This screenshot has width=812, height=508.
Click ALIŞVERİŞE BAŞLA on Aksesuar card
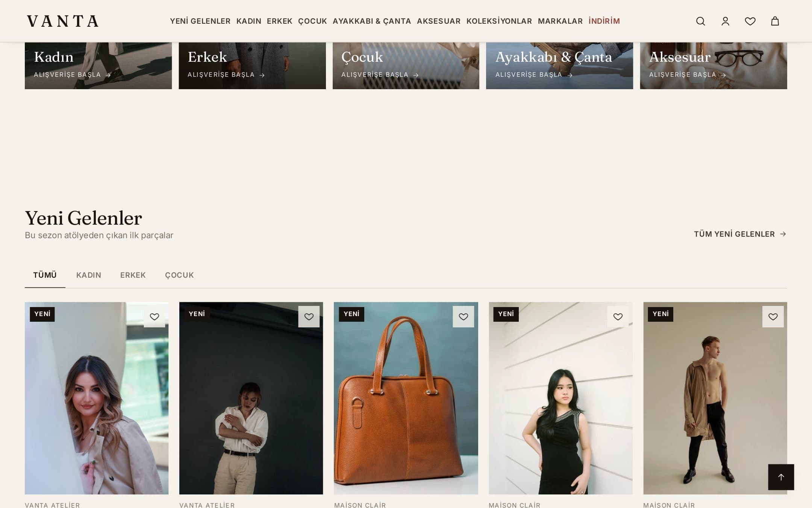click(688, 75)
